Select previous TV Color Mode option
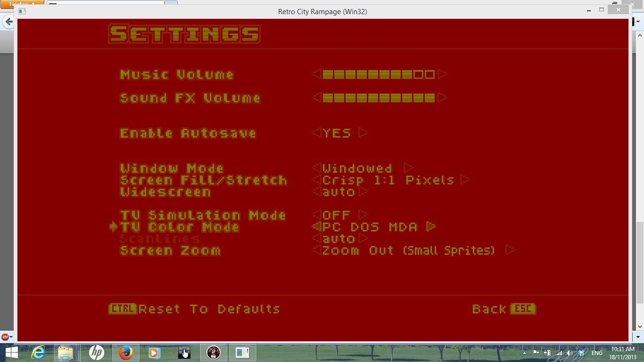644x362 pixels. pos(316,227)
